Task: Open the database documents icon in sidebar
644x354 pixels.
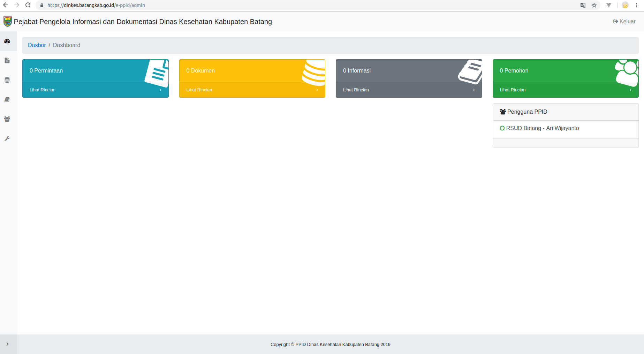Action: pyautogui.click(x=7, y=80)
